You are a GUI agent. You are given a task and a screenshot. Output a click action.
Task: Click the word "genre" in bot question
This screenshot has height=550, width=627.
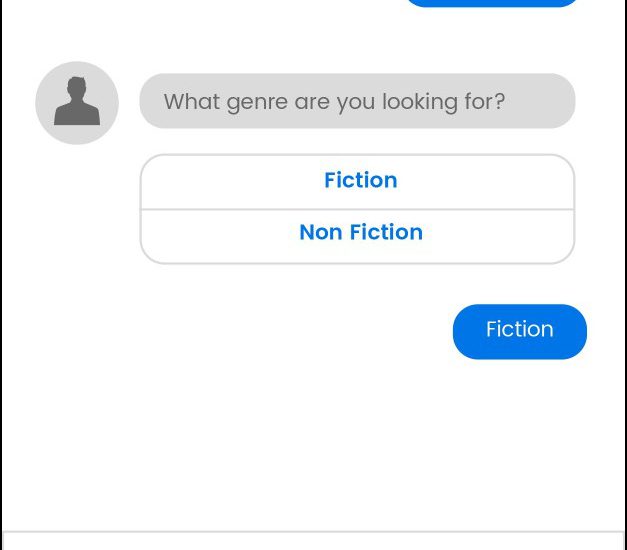(257, 102)
